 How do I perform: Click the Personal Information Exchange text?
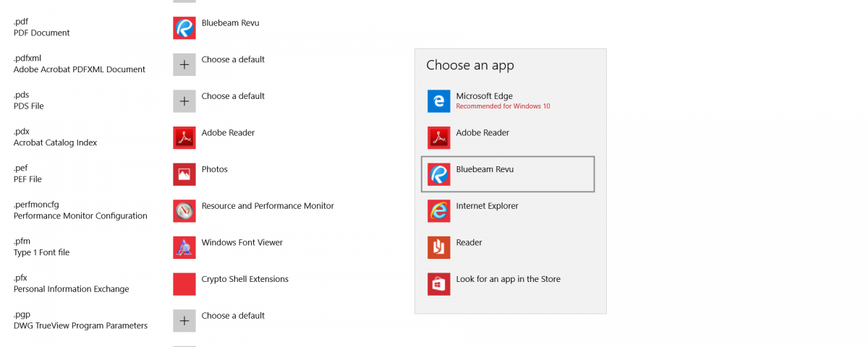pyautogui.click(x=71, y=289)
